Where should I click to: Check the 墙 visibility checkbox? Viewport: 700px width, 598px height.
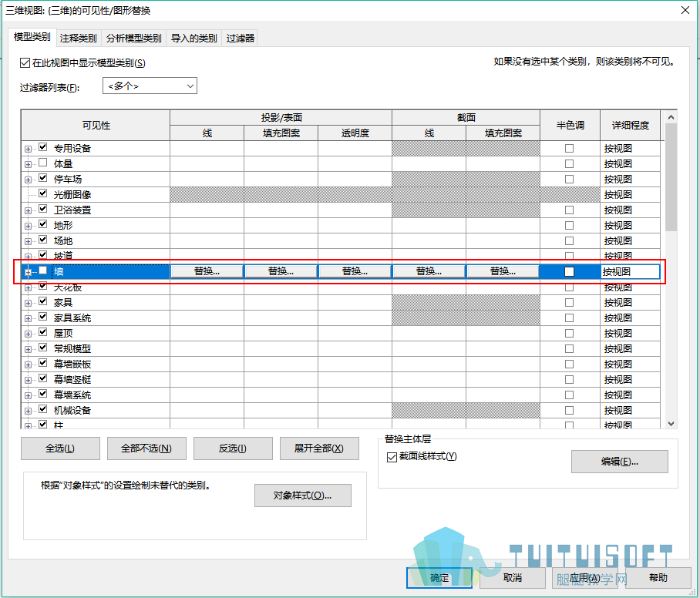point(43,270)
